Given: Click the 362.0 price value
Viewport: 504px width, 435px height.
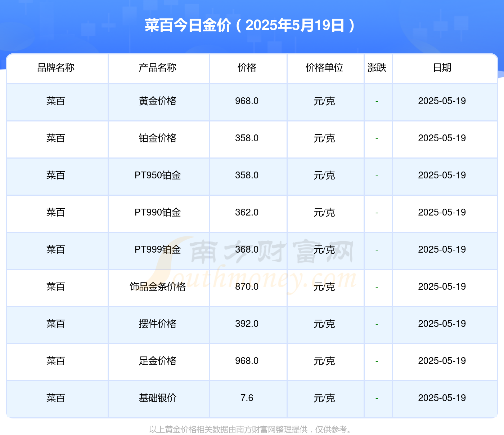Looking at the screenshot, I should 247,212.
